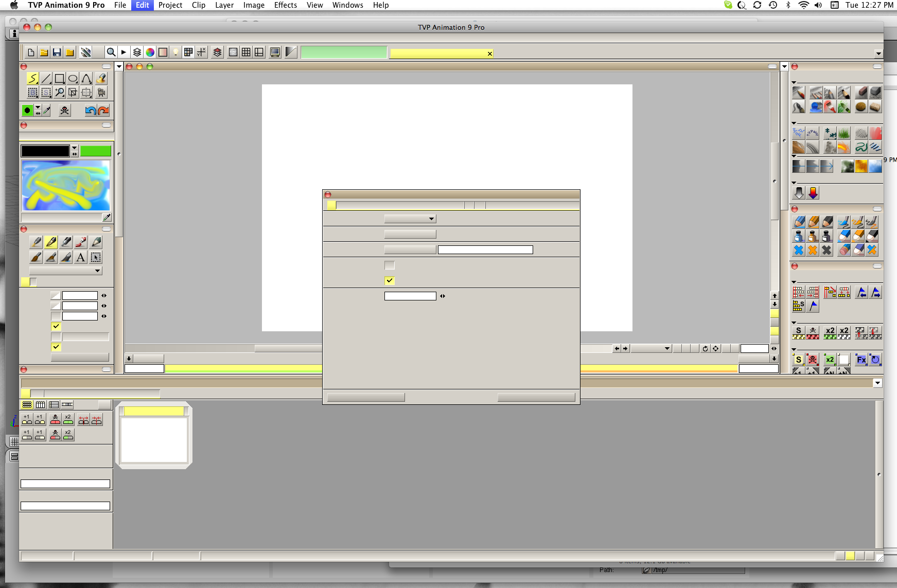
Task: Pick a color from the gradient color picker image
Action: point(66,185)
